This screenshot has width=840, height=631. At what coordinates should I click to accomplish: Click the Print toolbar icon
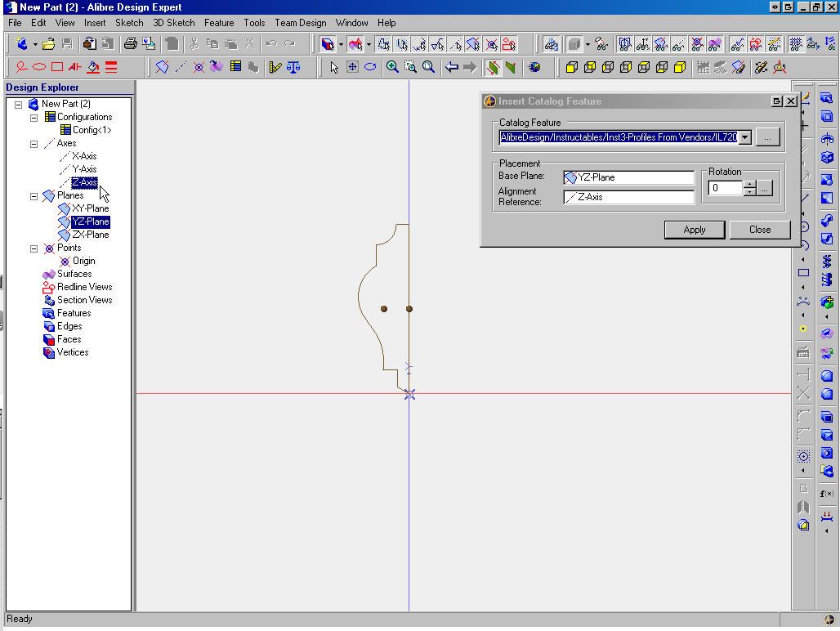pos(131,43)
